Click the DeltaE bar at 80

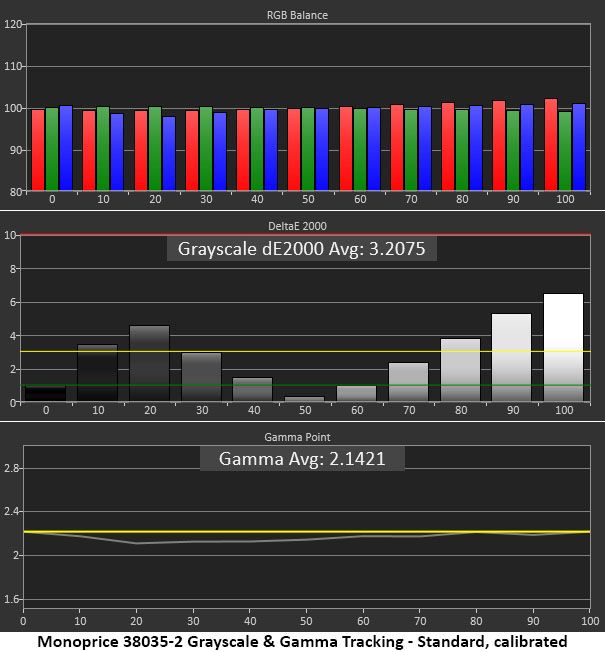[x=460, y=370]
